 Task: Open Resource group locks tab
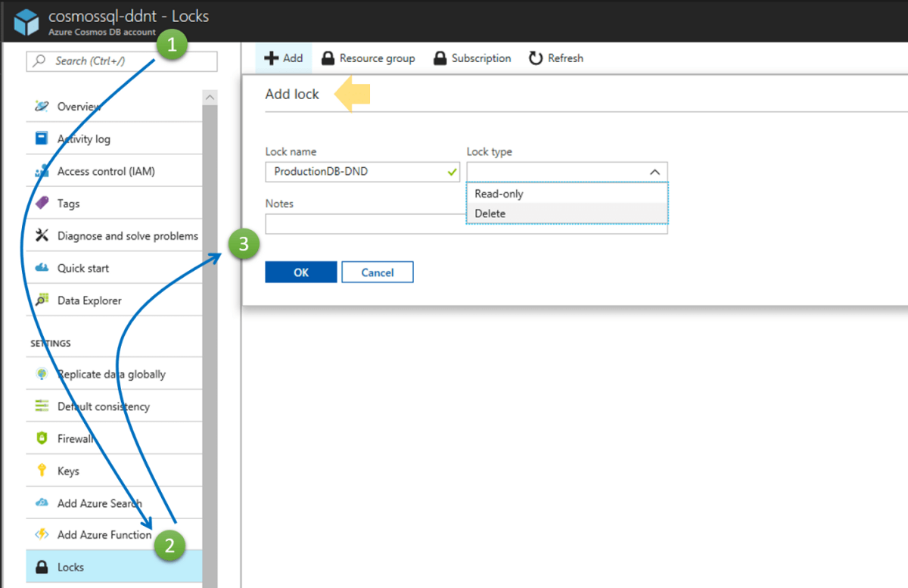coord(368,58)
